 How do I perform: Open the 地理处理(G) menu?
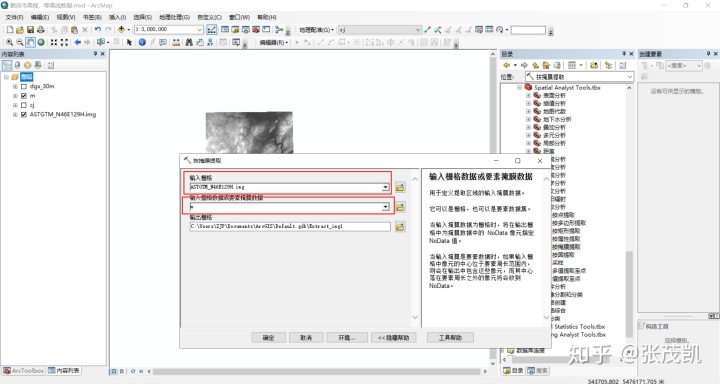coord(174,17)
